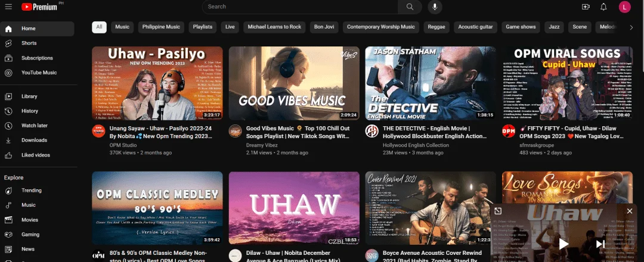Open Boyce Avenue Acoustic Cover Rewind title
This screenshot has height=262, width=644.
[432, 257]
